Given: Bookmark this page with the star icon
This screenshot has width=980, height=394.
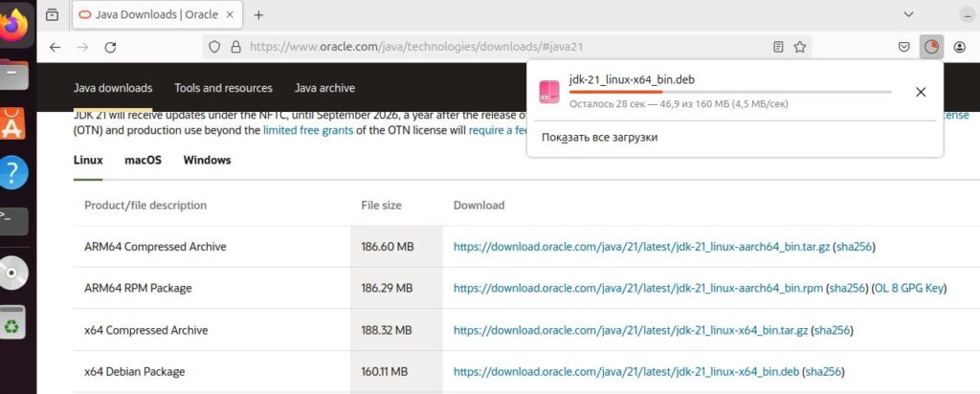Looking at the screenshot, I should [799, 47].
